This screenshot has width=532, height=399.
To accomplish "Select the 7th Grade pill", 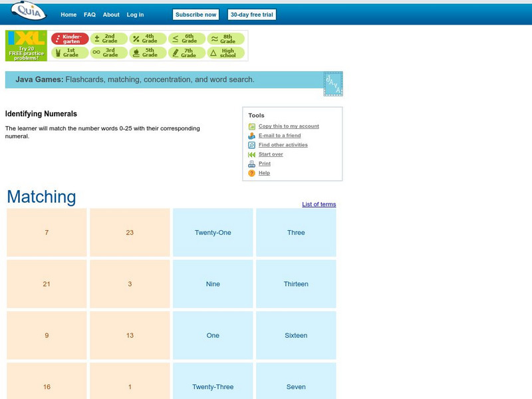I will [x=187, y=53].
